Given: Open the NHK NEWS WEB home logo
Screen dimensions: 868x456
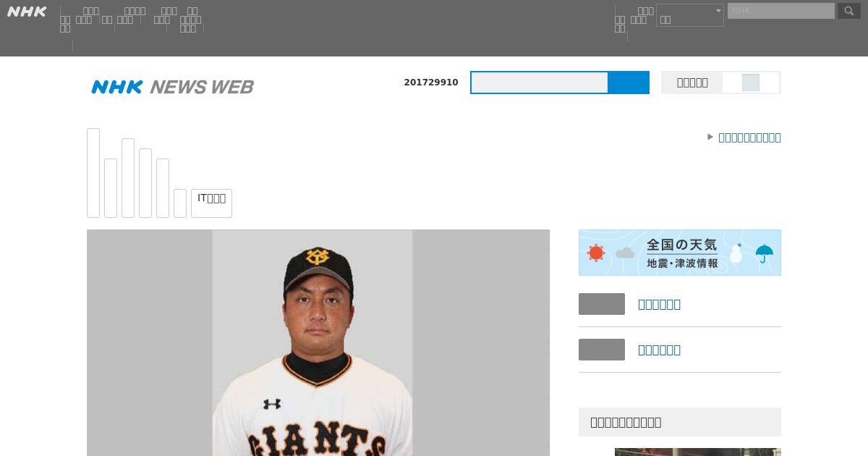Looking at the screenshot, I should pyautogui.click(x=172, y=87).
